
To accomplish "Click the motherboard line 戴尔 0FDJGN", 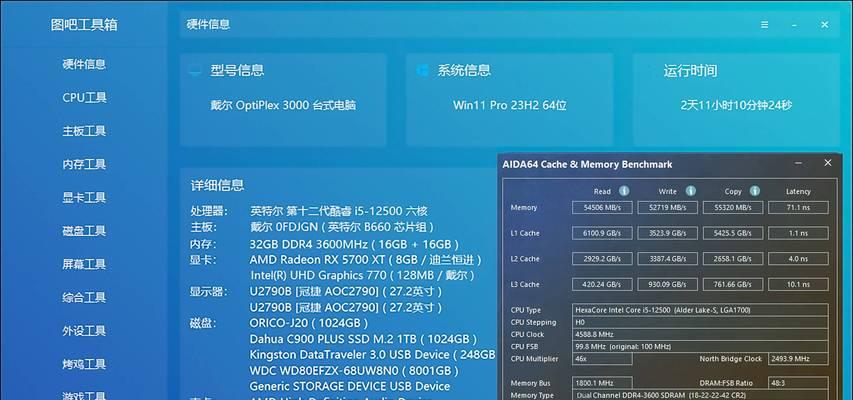I will 342,227.
